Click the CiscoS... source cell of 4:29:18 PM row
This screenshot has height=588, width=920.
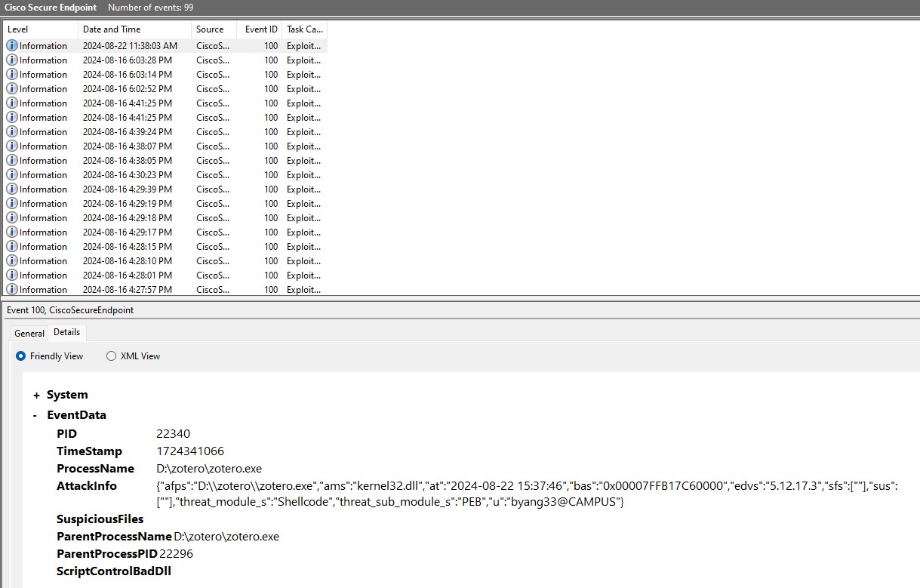tap(213, 218)
